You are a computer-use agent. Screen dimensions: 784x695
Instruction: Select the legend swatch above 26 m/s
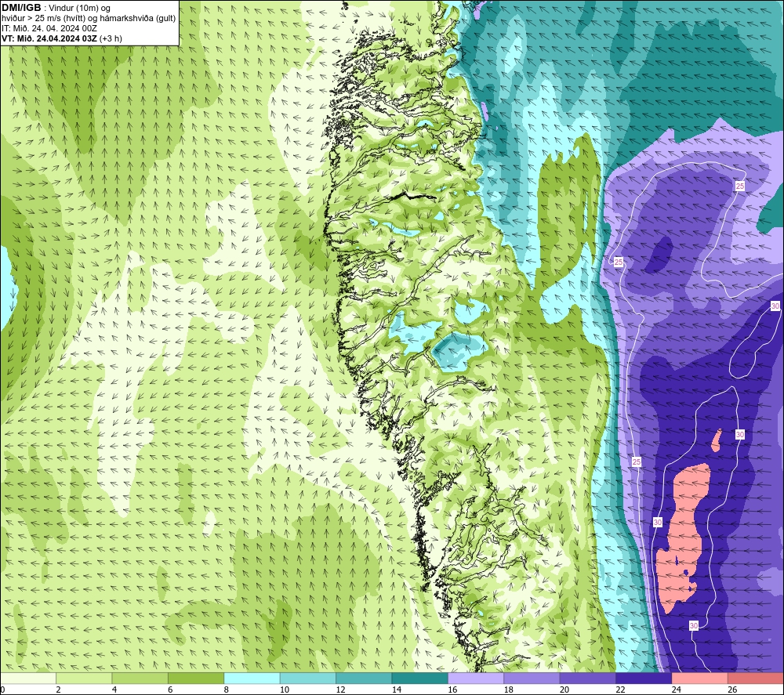pos(756,678)
